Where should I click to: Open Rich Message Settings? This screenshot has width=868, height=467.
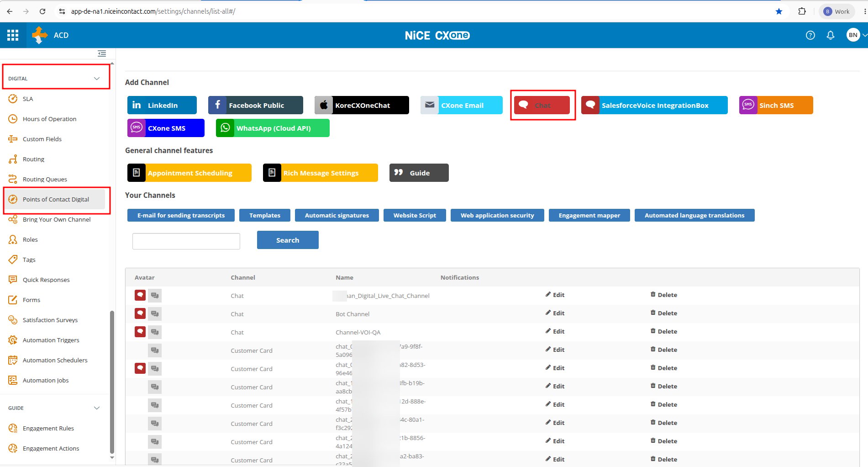(321, 173)
